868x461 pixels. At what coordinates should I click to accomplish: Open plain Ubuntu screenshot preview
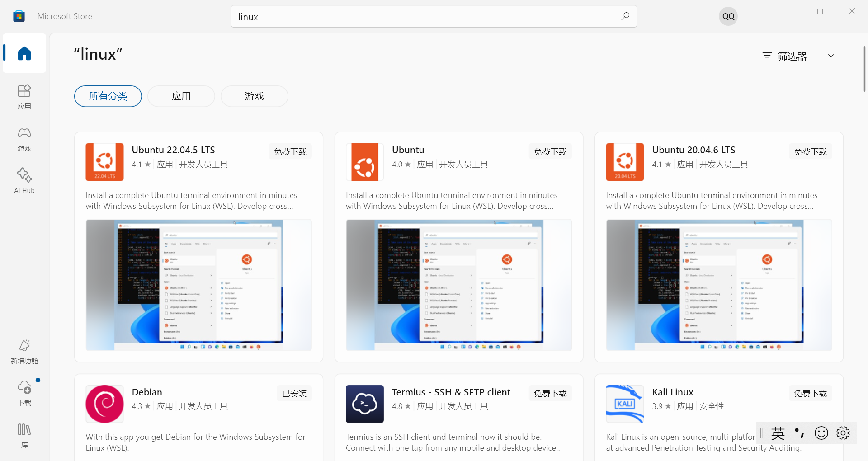459,285
